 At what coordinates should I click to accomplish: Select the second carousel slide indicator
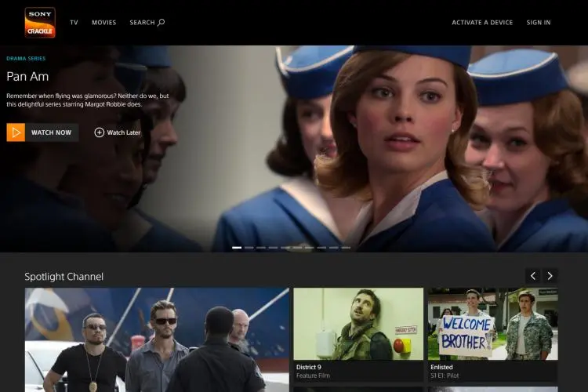(249, 248)
